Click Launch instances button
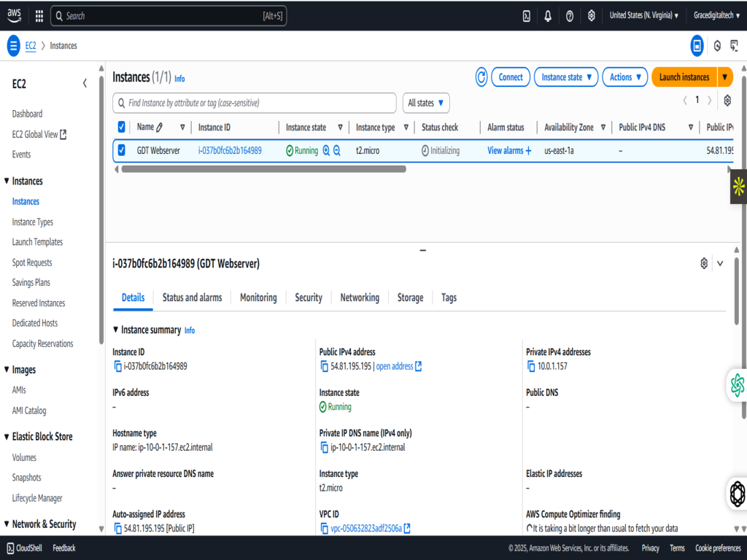This screenshot has width=747, height=560. (x=684, y=77)
